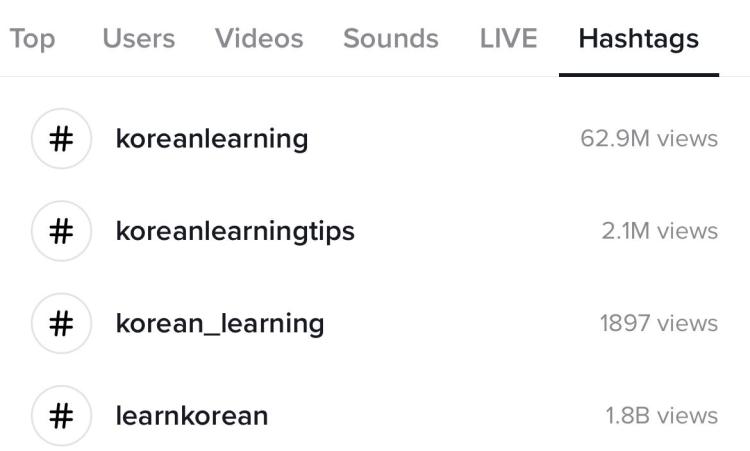
Task: Click the empty row area right of learnkorean
Action: 436,416
